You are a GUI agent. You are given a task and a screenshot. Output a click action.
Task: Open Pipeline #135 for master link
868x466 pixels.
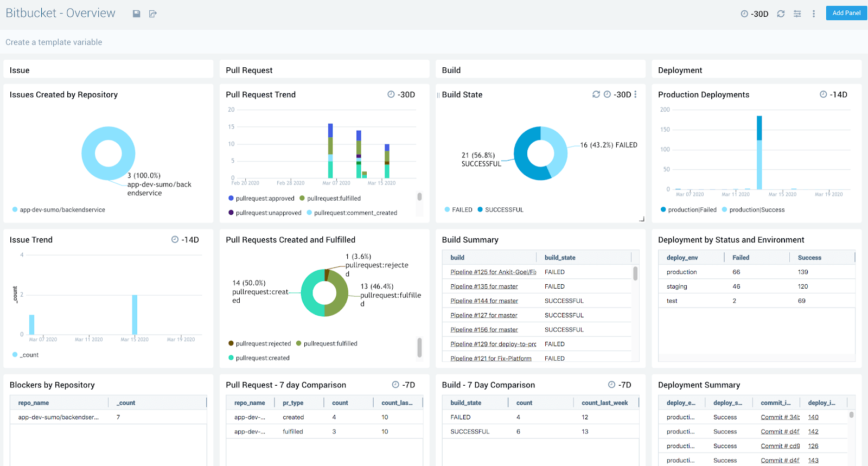point(484,286)
